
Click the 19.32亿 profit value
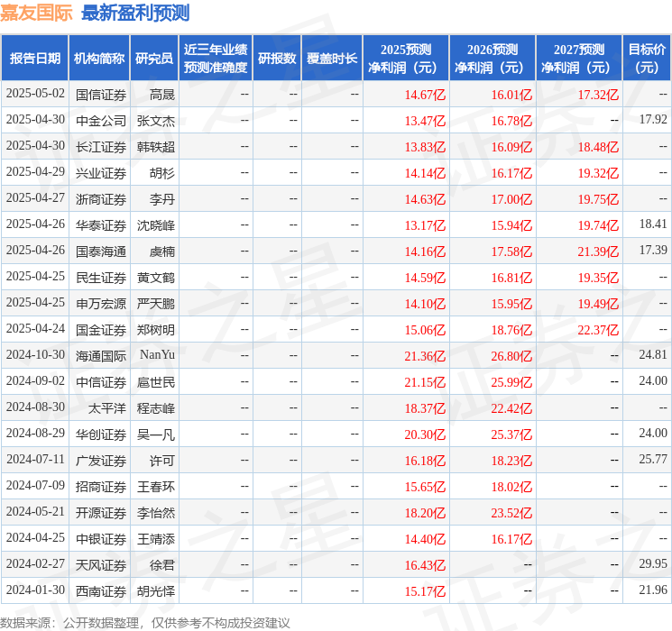pos(598,173)
